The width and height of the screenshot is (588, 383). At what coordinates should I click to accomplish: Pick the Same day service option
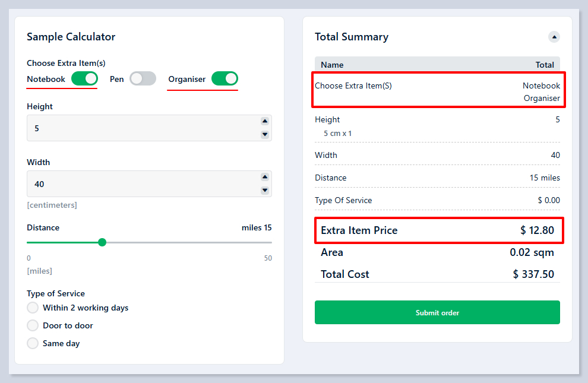coord(33,343)
